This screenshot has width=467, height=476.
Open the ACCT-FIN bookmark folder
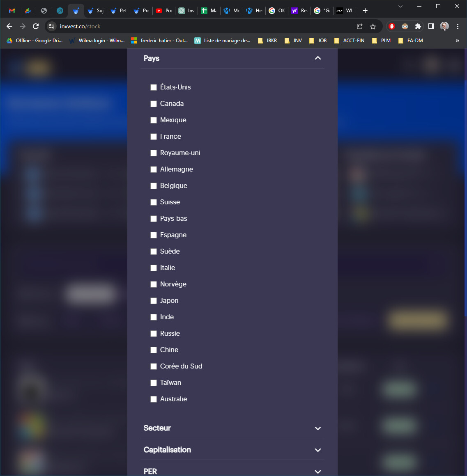click(350, 41)
